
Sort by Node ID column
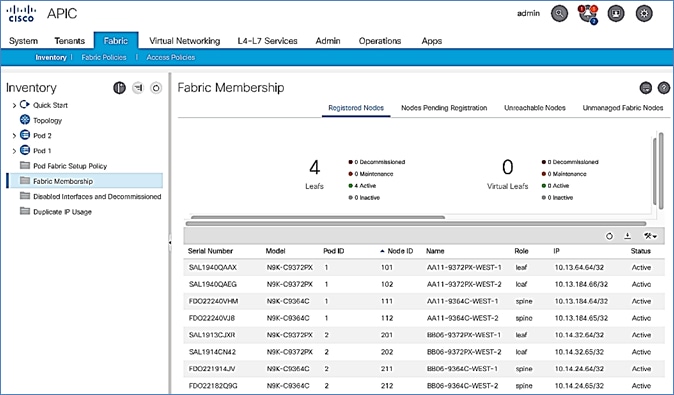point(400,251)
